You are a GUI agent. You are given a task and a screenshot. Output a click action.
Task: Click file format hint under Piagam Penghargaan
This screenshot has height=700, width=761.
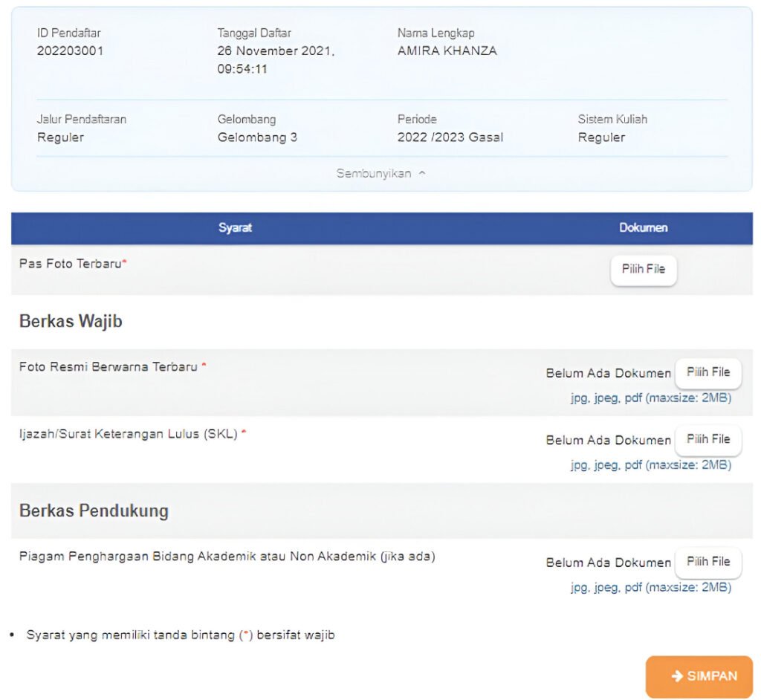[x=650, y=587]
